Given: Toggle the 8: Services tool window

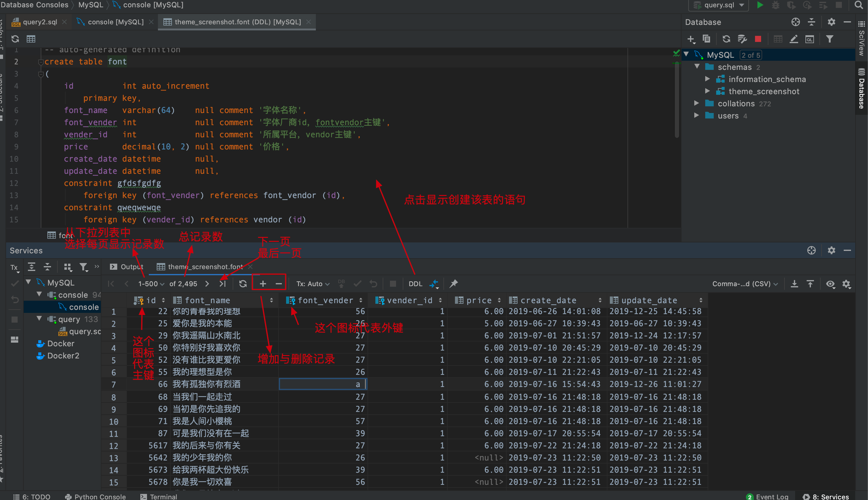Looking at the screenshot, I should (826, 496).
